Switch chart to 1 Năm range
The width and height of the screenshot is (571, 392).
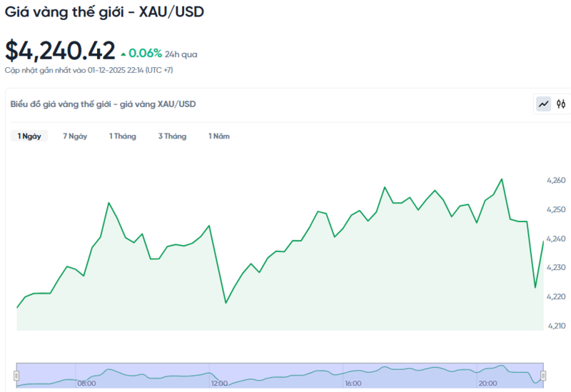pyautogui.click(x=219, y=136)
